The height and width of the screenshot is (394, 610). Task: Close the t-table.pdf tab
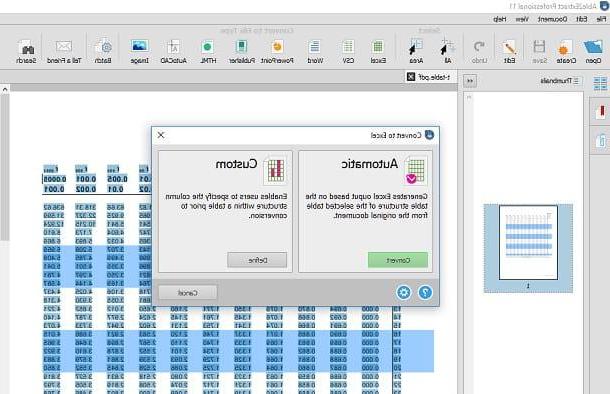[x=411, y=77]
